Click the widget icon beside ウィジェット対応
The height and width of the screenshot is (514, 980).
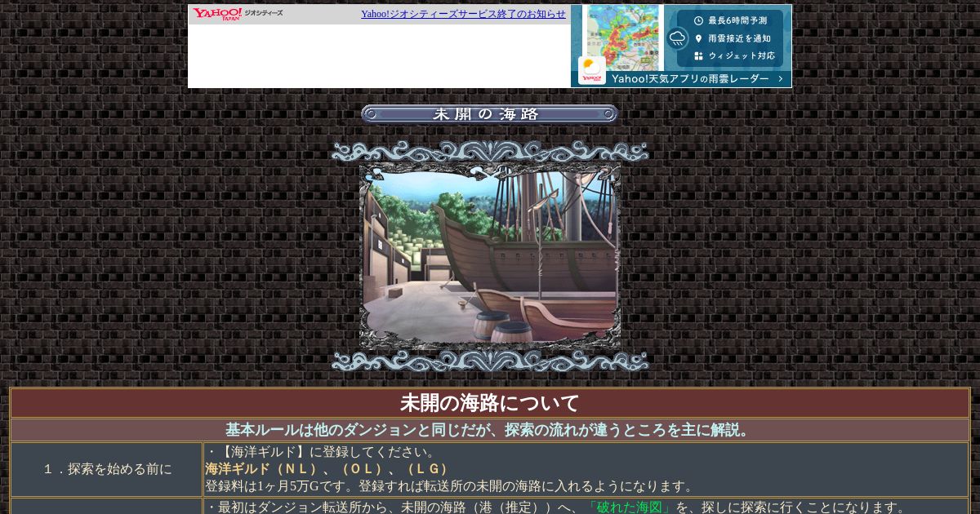(698, 56)
